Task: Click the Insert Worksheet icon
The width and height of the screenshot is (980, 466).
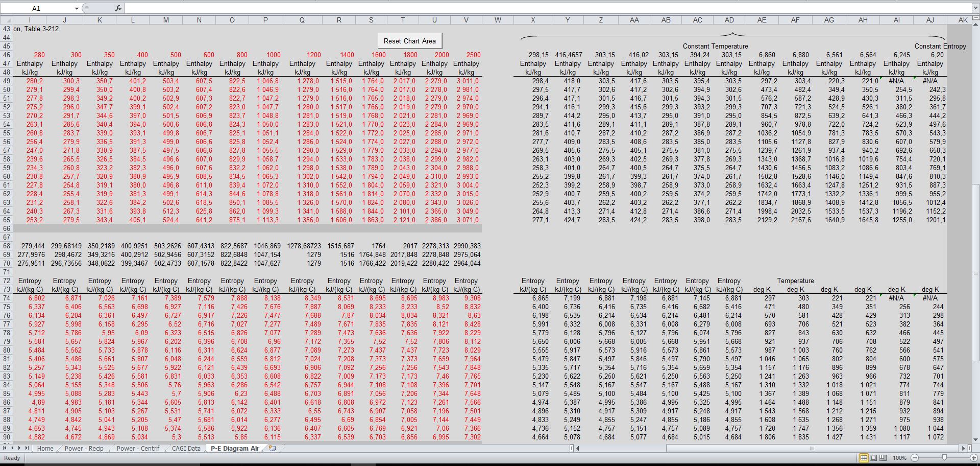Action: (272, 448)
